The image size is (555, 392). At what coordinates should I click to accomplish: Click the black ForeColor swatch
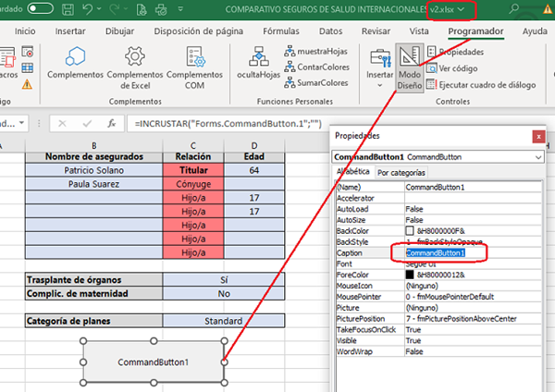pos(410,275)
